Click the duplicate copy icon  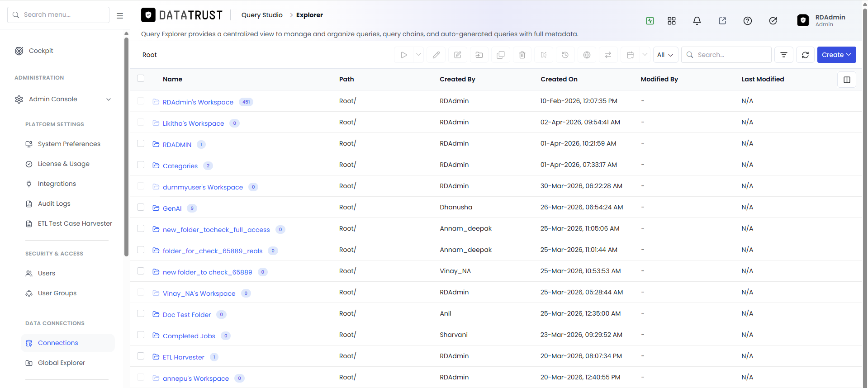[x=501, y=55]
